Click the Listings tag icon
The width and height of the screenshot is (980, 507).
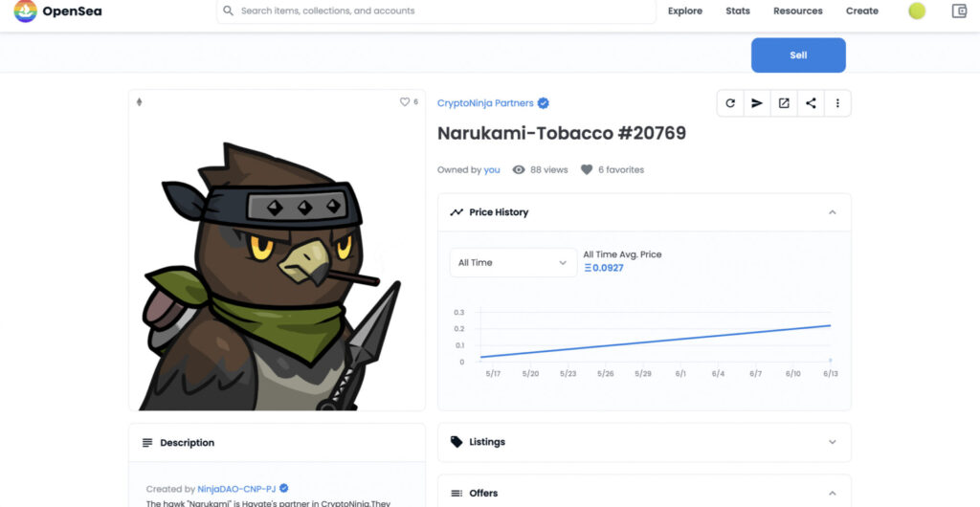tap(457, 442)
